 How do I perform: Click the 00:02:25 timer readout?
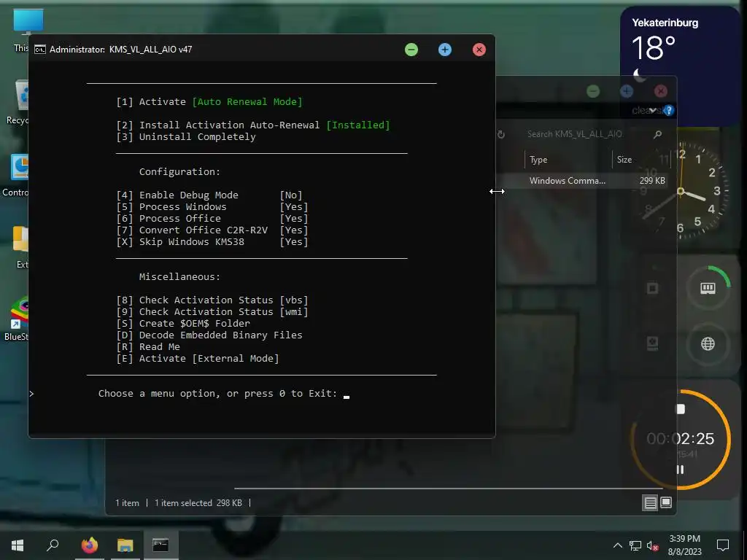[681, 438]
